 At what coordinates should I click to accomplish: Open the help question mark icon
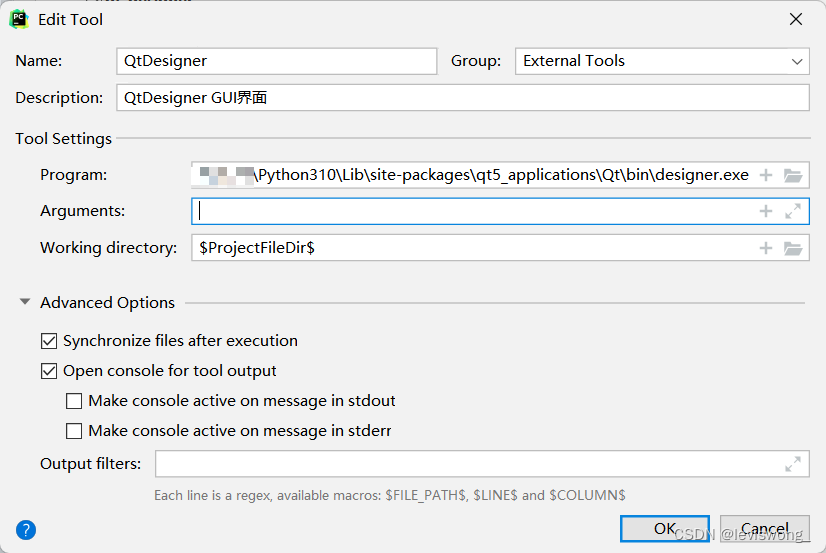(26, 530)
